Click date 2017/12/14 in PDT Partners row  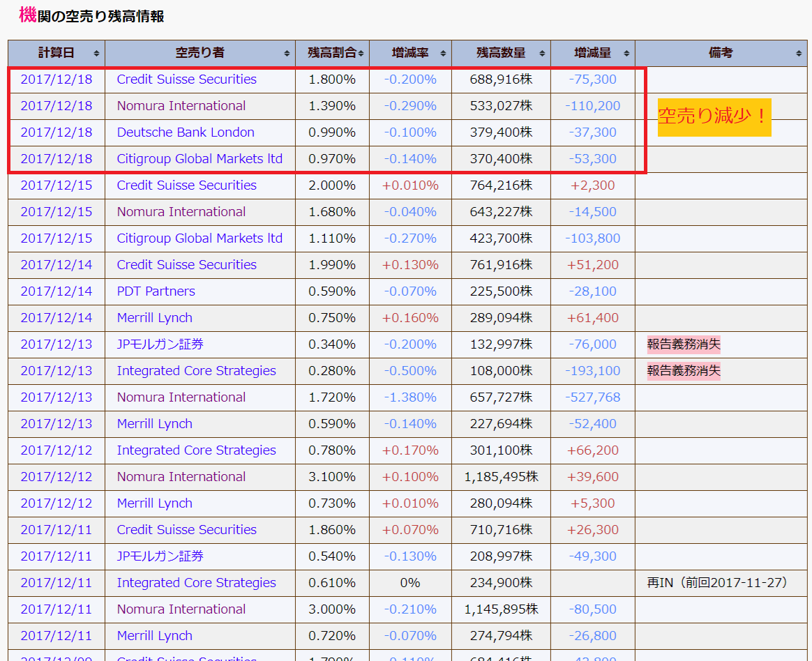pyautogui.click(x=57, y=291)
